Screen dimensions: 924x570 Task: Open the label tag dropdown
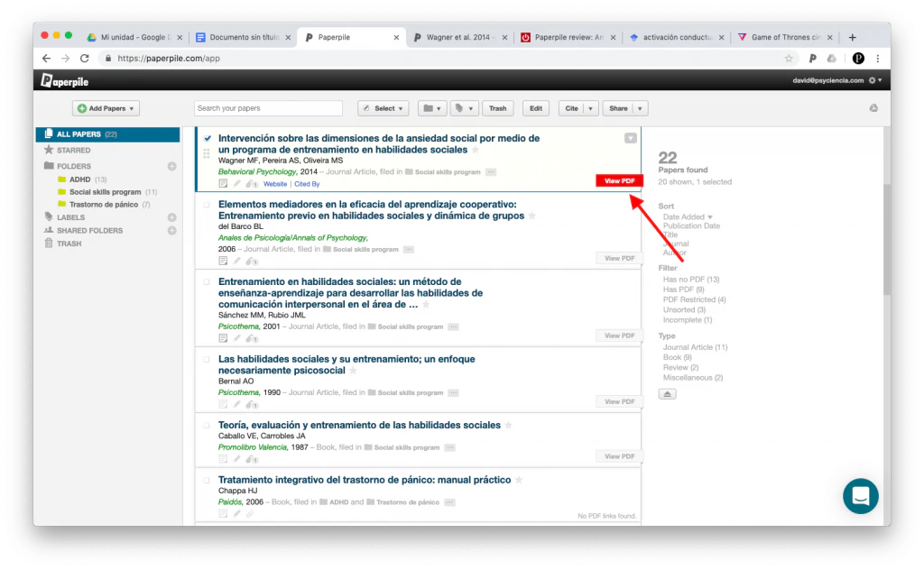tap(465, 108)
